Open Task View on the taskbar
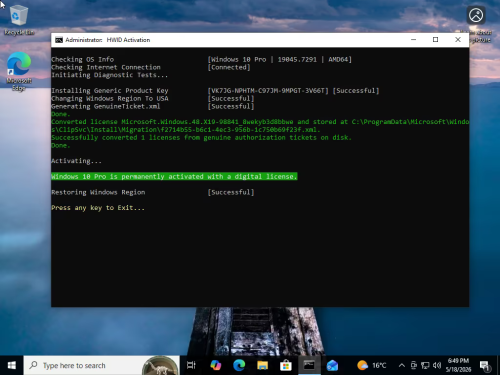The image size is (500, 375). (191, 365)
